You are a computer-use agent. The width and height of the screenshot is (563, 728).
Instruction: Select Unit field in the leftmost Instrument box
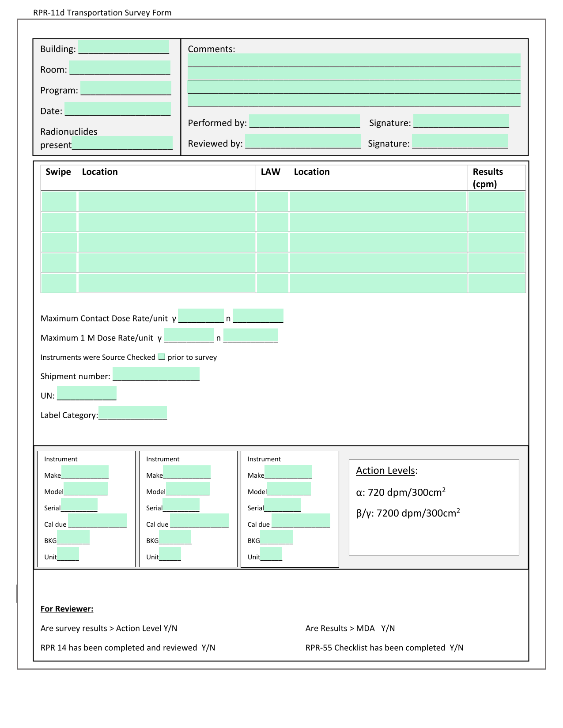[68, 554]
